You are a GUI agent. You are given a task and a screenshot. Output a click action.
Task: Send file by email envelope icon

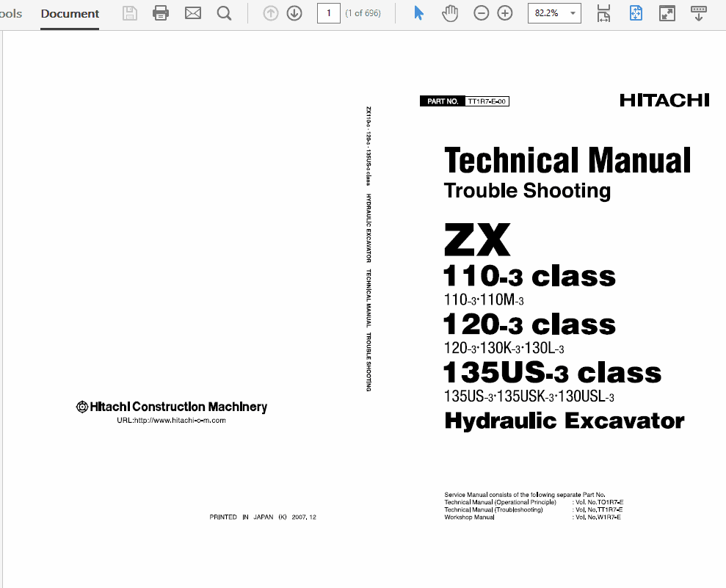click(192, 13)
